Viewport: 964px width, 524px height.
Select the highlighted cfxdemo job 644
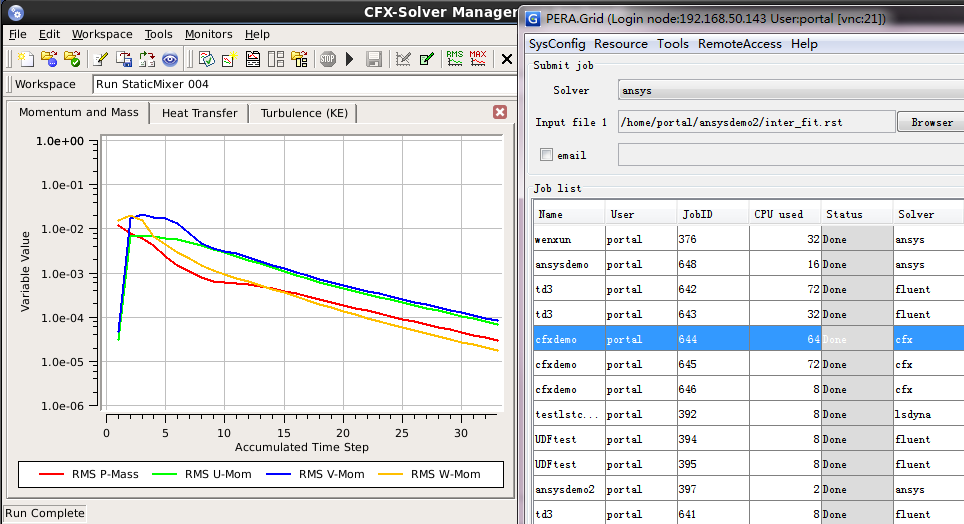(x=749, y=339)
